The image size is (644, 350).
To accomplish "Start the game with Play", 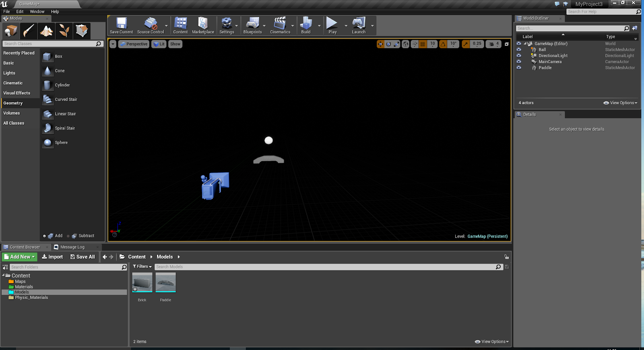I will point(332,25).
